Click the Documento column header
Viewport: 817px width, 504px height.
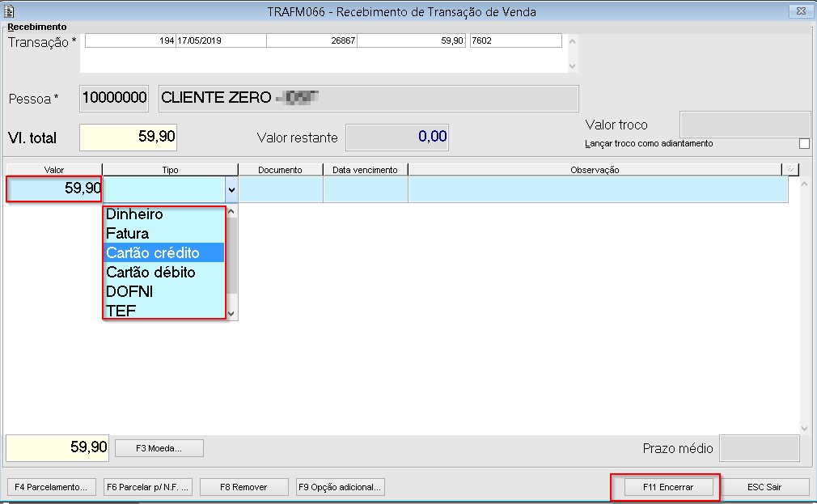click(x=281, y=170)
